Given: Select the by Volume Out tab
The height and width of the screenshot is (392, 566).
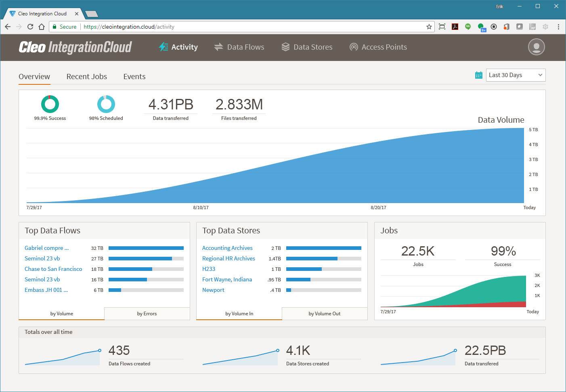Looking at the screenshot, I should pyautogui.click(x=325, y=314).
